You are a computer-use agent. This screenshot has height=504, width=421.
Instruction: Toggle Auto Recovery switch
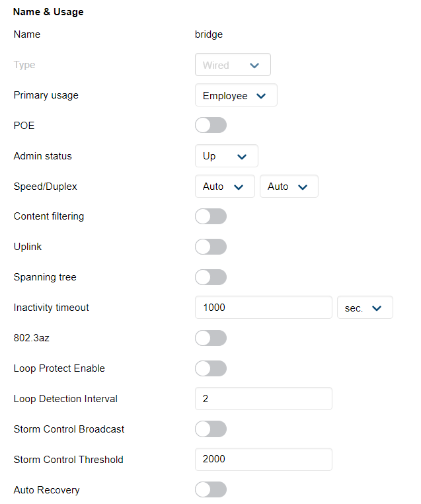pos(211,490)
